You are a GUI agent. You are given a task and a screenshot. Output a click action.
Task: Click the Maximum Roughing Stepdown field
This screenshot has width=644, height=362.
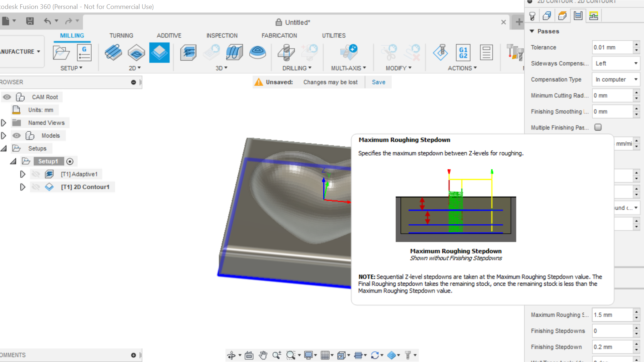[x=612, y=315]
